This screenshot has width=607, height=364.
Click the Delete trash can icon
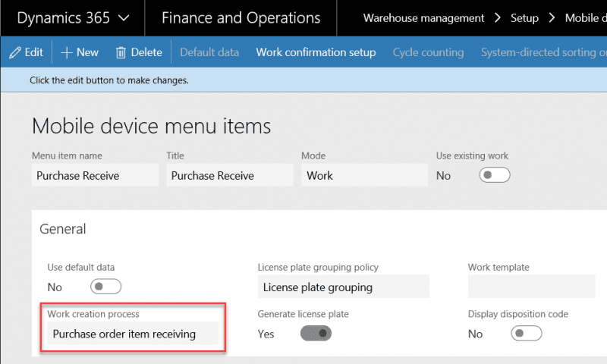pyautogui.click(x=121, y=52)
